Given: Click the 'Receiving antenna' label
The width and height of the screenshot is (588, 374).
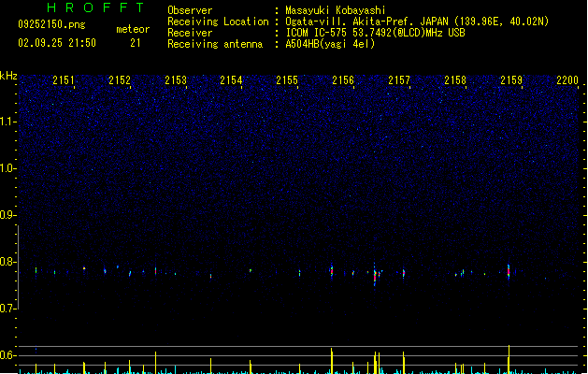Looking at the screenshot, I should point(215,44).
